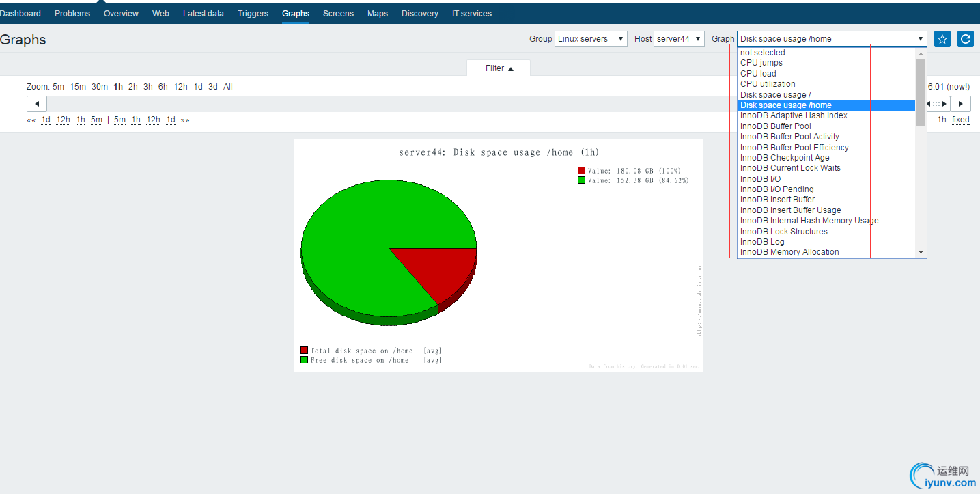This screenshot has height=494, width=980.
Task: Add graph to favourites with star icon
Action: tap(942, 39)
